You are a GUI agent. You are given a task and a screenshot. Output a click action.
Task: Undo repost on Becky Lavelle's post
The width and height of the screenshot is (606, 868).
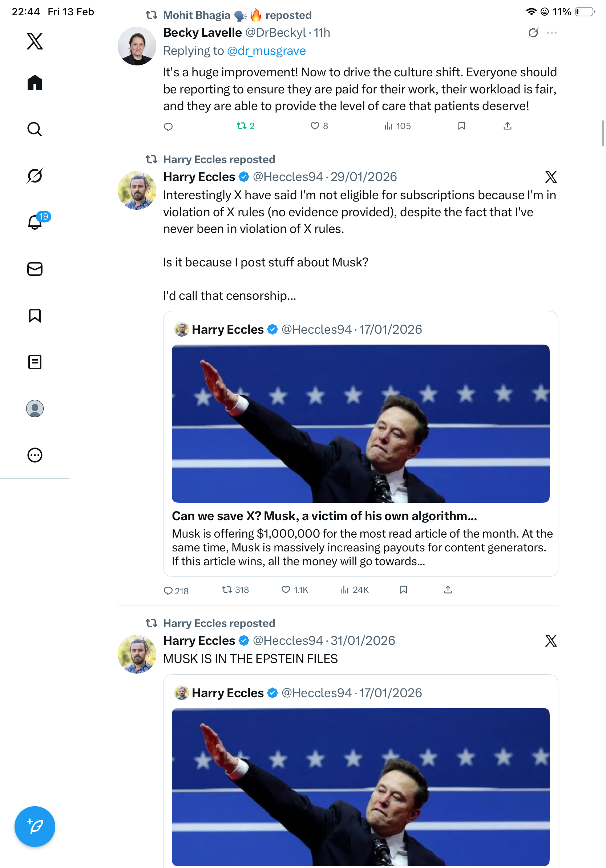pos(241,126)
